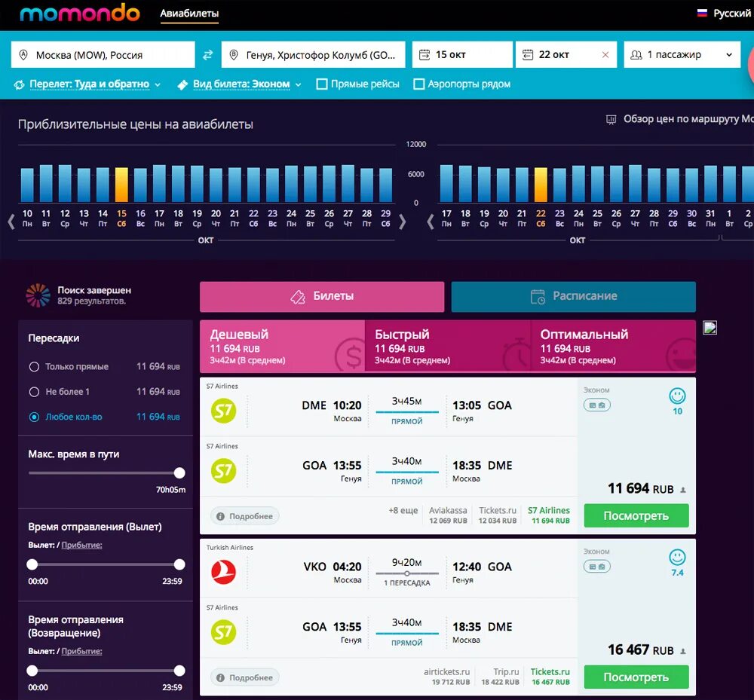Screen dimensions: 754x700
Task: Open the Авиабилеты tab
Action: (x=189, y=14)
